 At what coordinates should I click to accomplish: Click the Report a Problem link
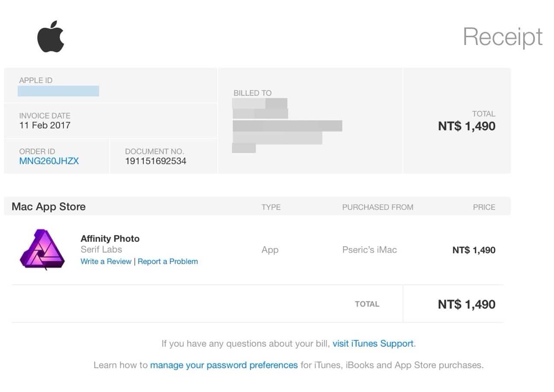click(x=168, y=261)
